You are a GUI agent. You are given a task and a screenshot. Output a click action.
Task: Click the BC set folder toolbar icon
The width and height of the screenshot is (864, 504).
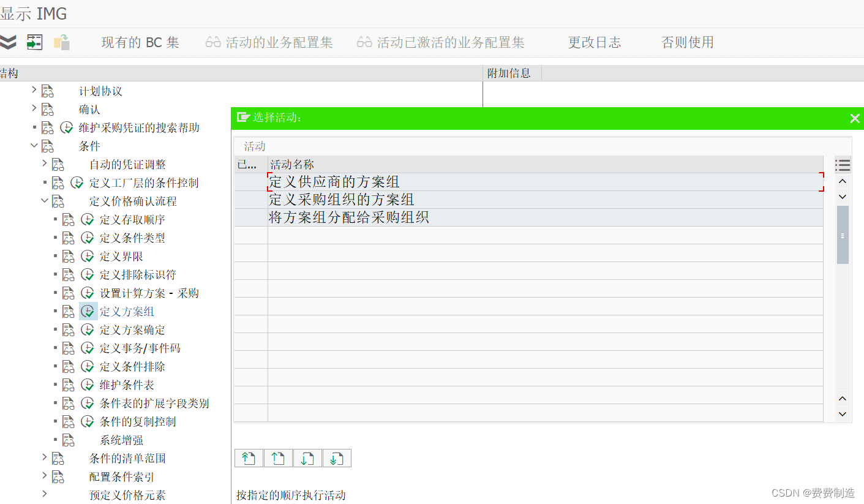62,42
